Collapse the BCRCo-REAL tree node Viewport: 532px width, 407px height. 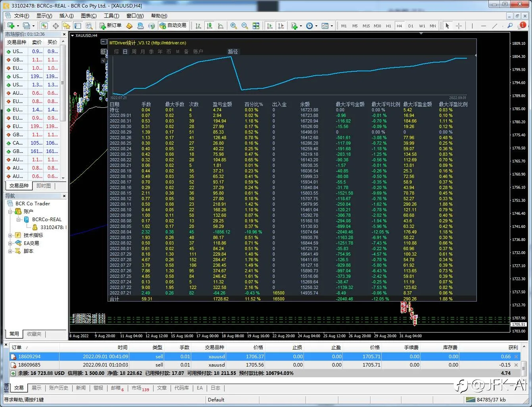tap(18, 220)
